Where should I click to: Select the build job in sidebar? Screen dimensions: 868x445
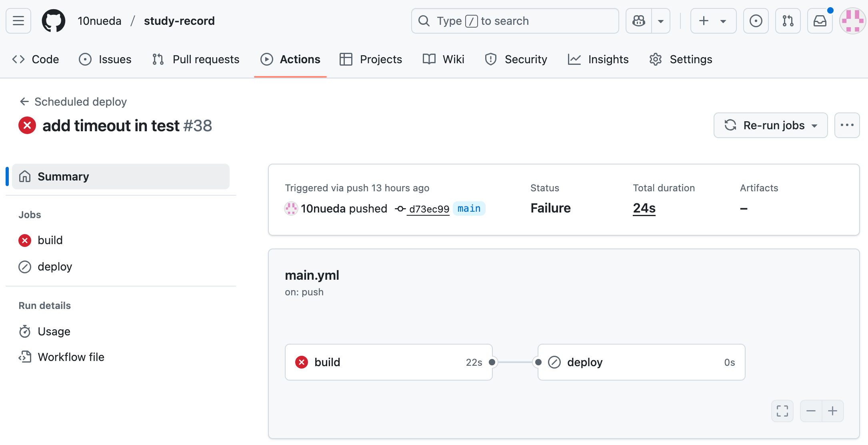point(50,240)
